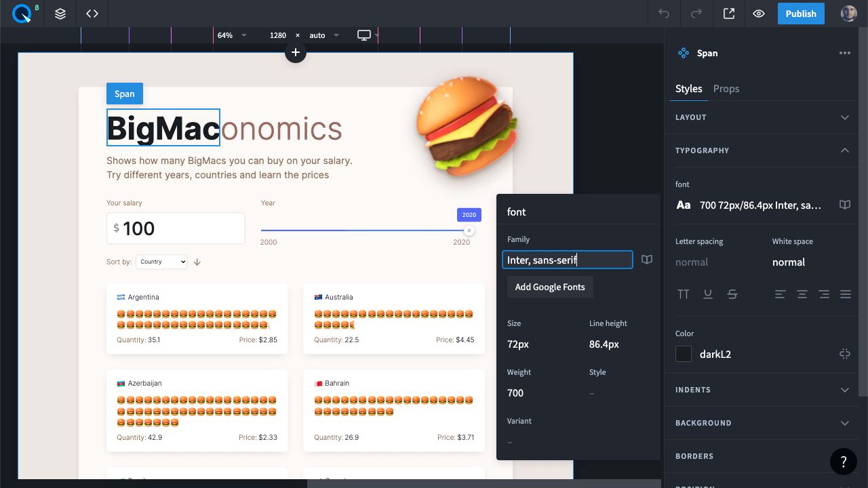Toggle underline text decoration

pos(708,294)
